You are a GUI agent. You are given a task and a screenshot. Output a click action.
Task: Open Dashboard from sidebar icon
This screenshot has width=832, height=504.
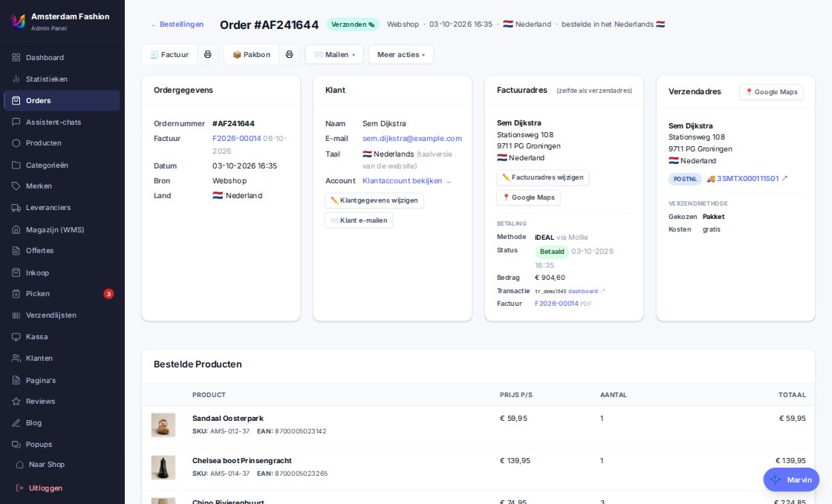[16, 57]
